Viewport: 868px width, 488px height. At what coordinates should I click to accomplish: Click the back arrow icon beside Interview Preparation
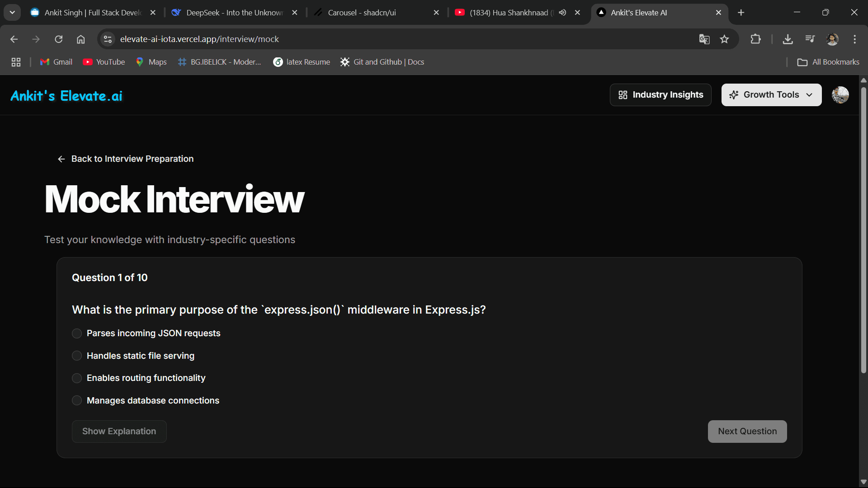point(61,159)
